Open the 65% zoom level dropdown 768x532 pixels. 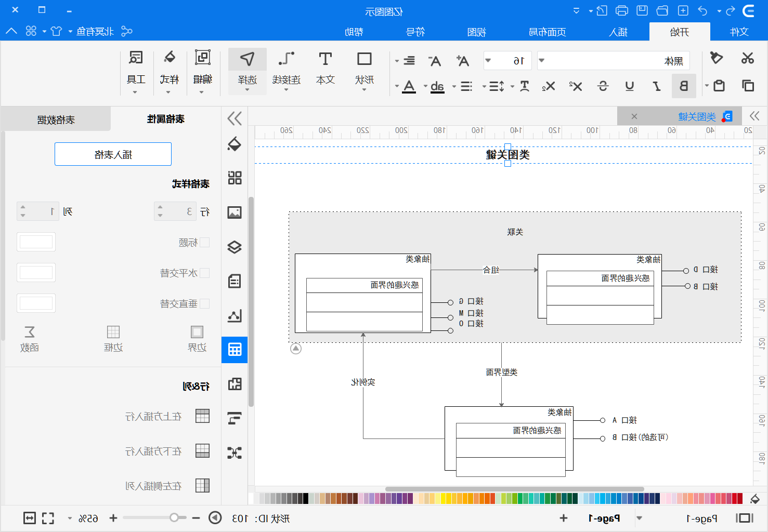pos(70,518)
